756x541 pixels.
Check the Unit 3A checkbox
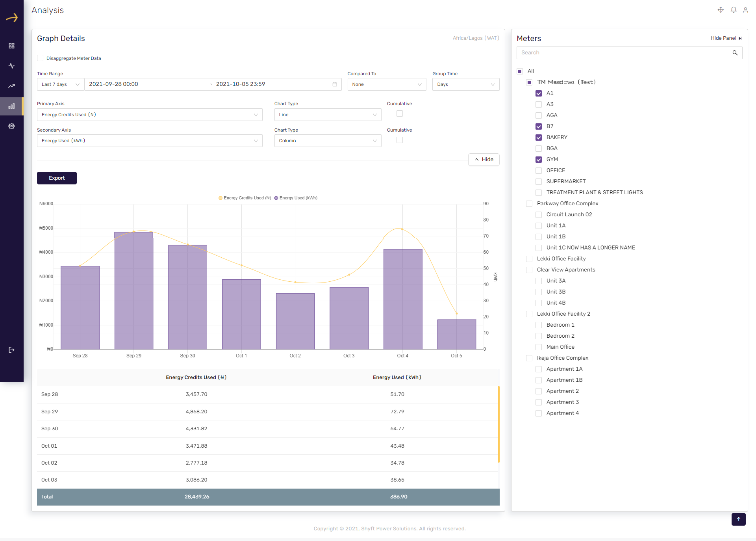pos(539,281)
